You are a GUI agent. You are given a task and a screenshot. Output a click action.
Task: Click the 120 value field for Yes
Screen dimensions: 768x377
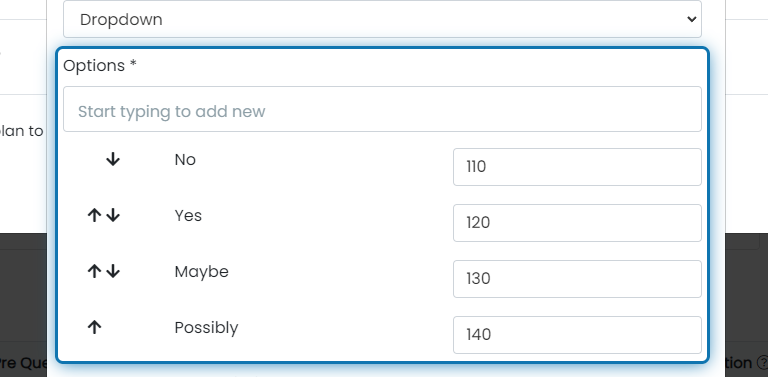click(577, 223)
